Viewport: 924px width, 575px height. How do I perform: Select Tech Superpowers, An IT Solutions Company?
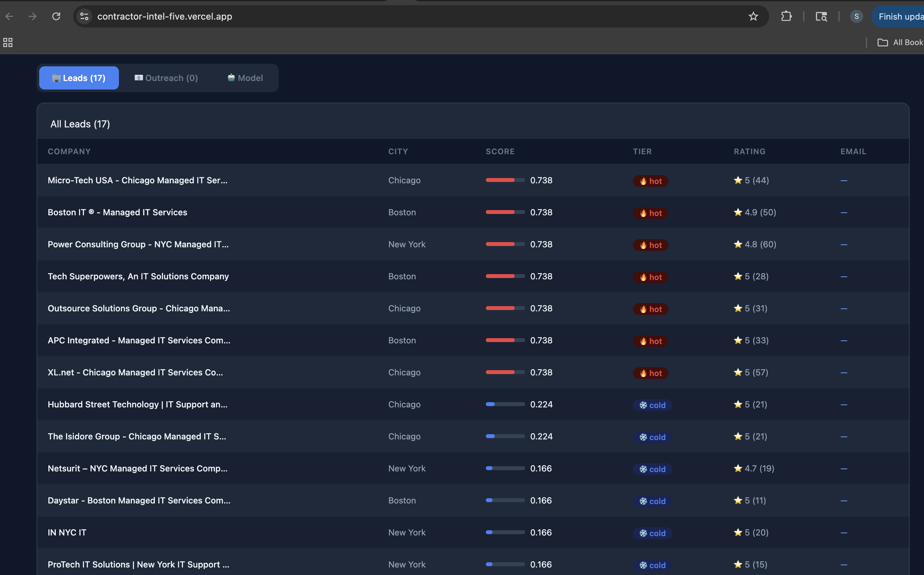(x=139, y=276)
